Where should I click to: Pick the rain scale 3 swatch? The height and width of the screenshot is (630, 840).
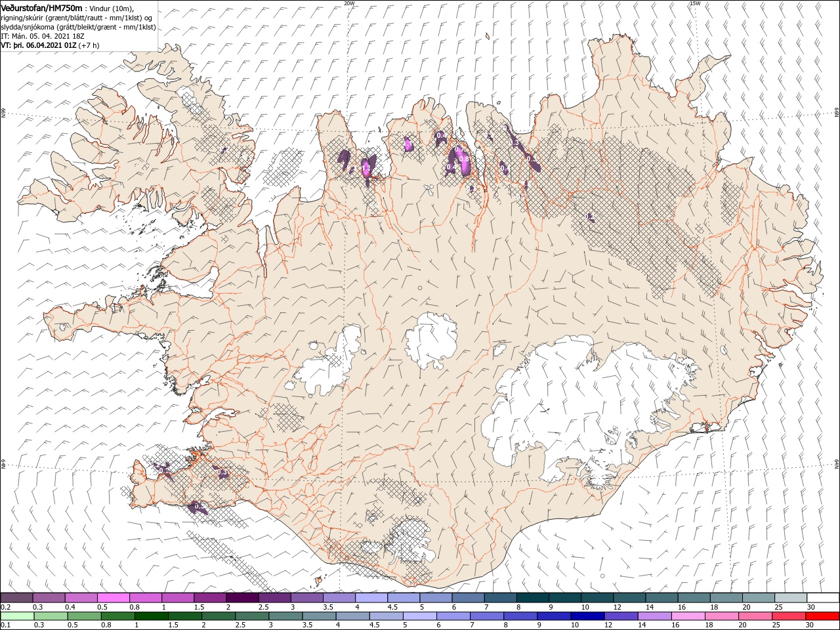[285, 616]
